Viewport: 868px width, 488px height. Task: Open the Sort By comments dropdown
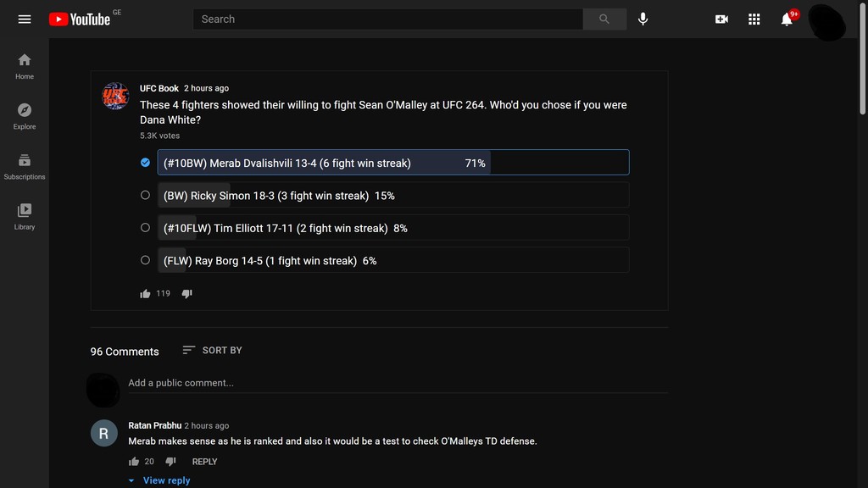click(212, 350)
